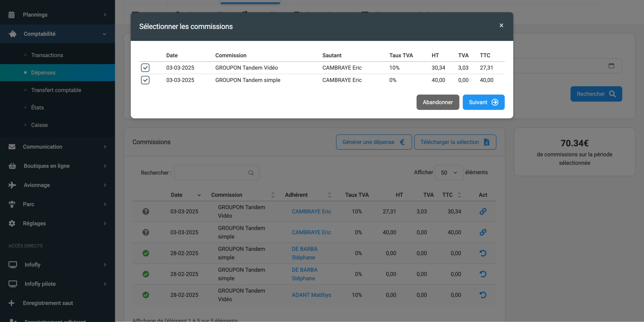Click the Communication envelope icon
644x322 pixels.
(12, 147)
